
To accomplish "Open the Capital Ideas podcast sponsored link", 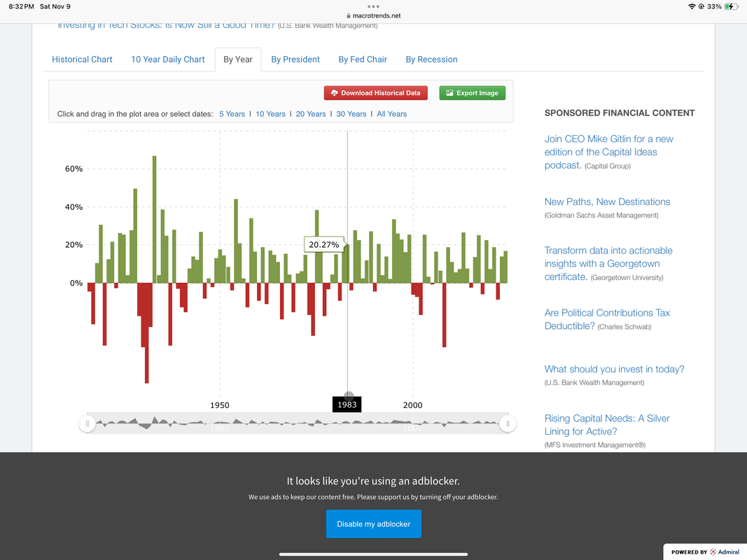I will (608, 152).
